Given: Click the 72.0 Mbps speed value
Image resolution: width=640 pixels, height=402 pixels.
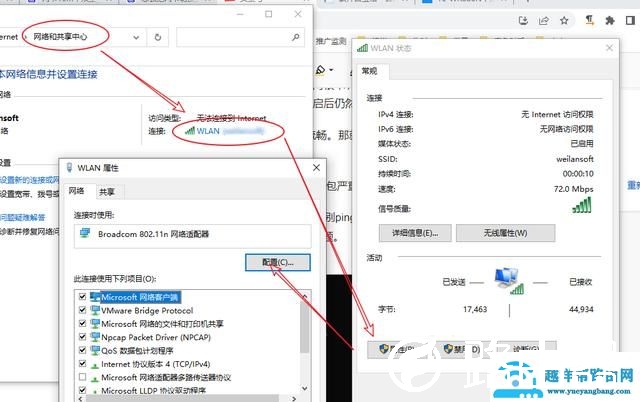Looking at the screenshot, I should point(573,189).
